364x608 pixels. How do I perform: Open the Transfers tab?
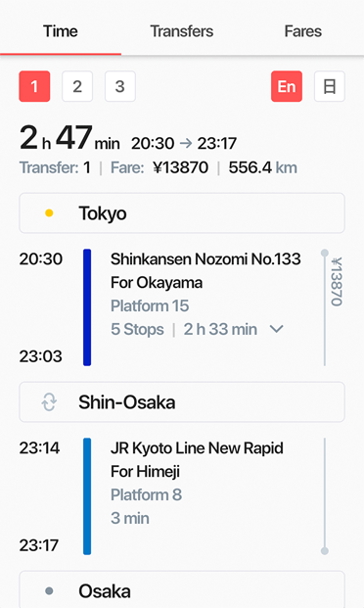click(x=182, y=31)
